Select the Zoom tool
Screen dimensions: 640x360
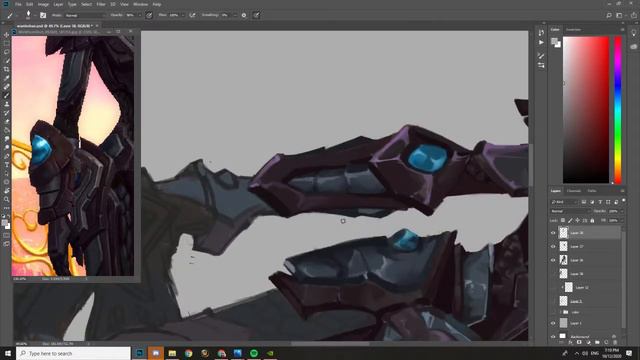(7, 199)
